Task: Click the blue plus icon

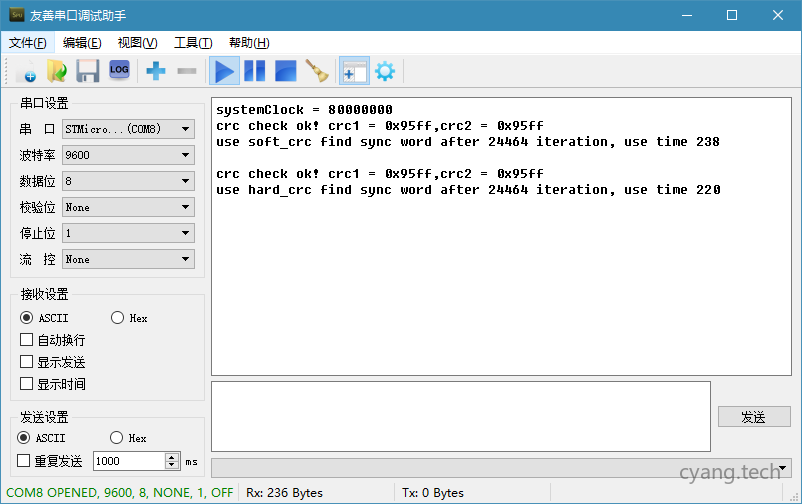Action: (x=156, y=71)
